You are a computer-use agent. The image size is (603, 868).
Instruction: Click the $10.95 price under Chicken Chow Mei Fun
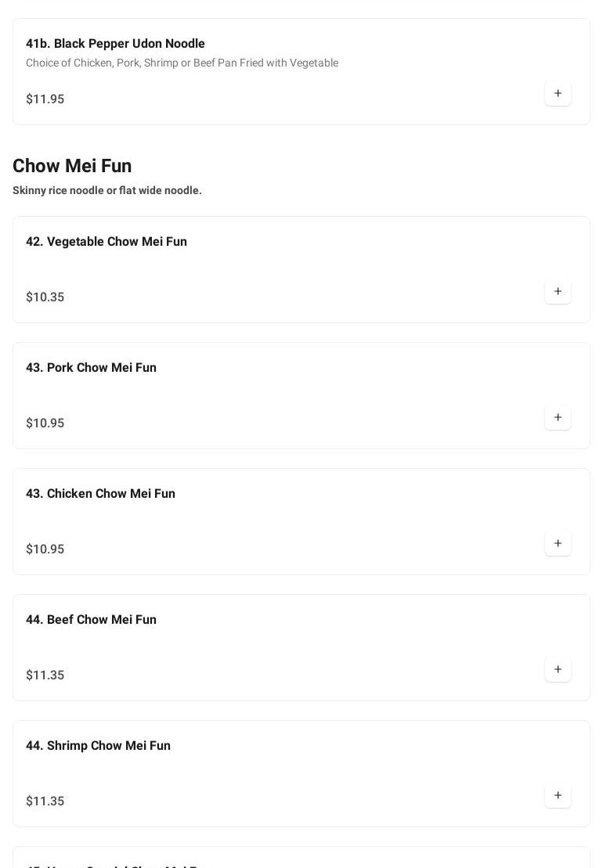pos(45,549)
